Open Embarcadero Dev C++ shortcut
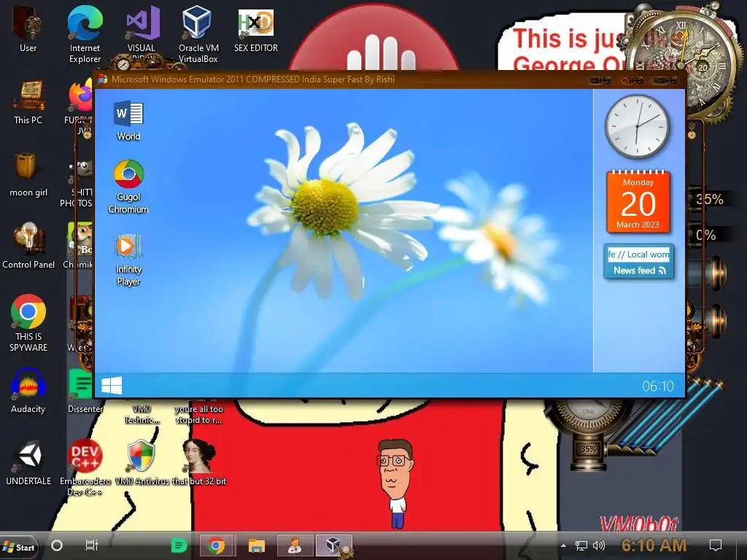Screen dimensions: 747x560 (x=85, y=467)
